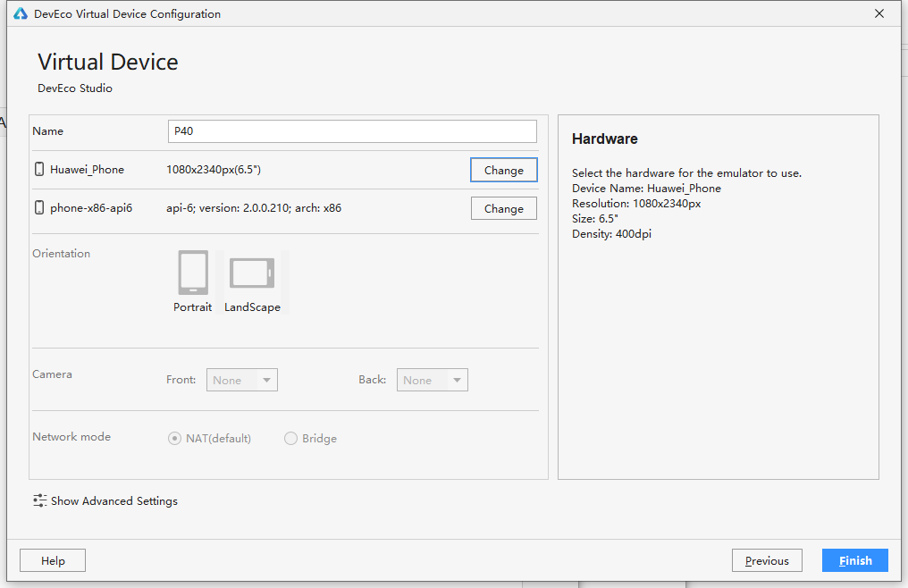Viewport: 908px width, 588px height.
Task: Click the Front camera dropdown arrow
Action: click(x=266, y=380)
